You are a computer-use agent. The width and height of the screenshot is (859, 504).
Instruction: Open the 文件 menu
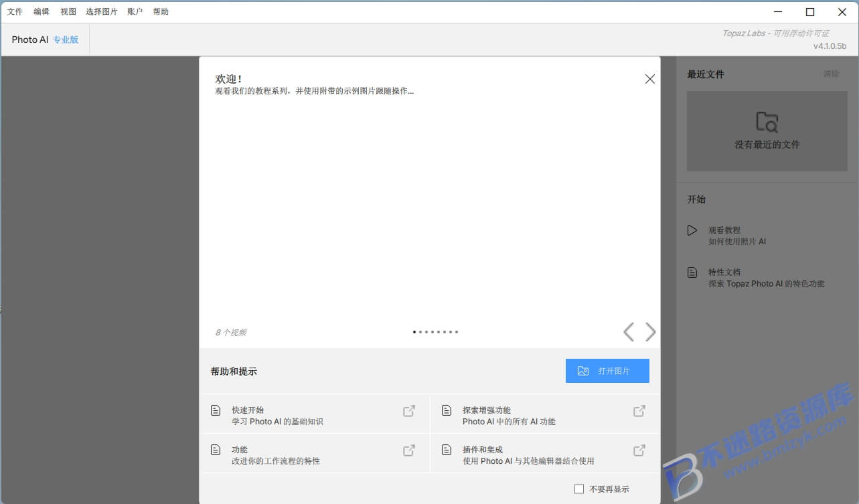[x=15, y=11]
